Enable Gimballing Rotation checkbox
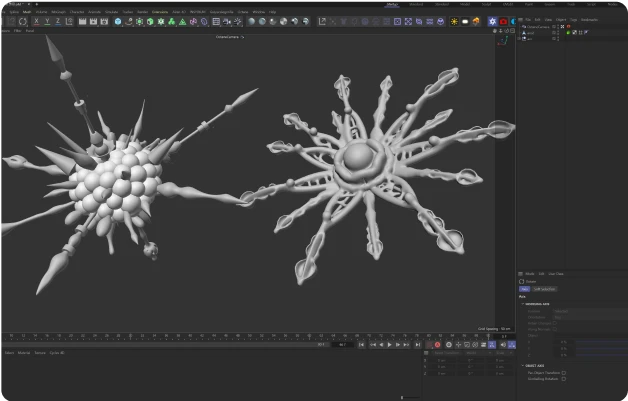The width and height of the screenshot is (628, 401). pos(564,379)
